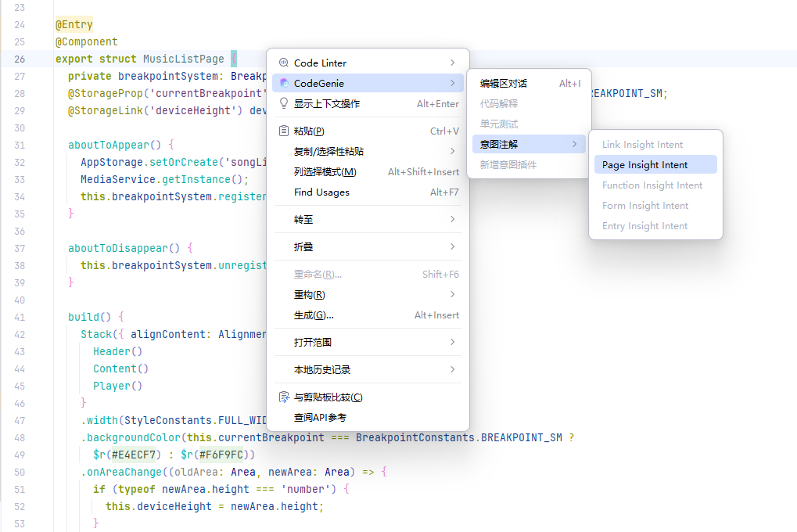Expand the 转至 submenu chevron
This screenshot has height=532, width=797.
(x=452, y=219)
